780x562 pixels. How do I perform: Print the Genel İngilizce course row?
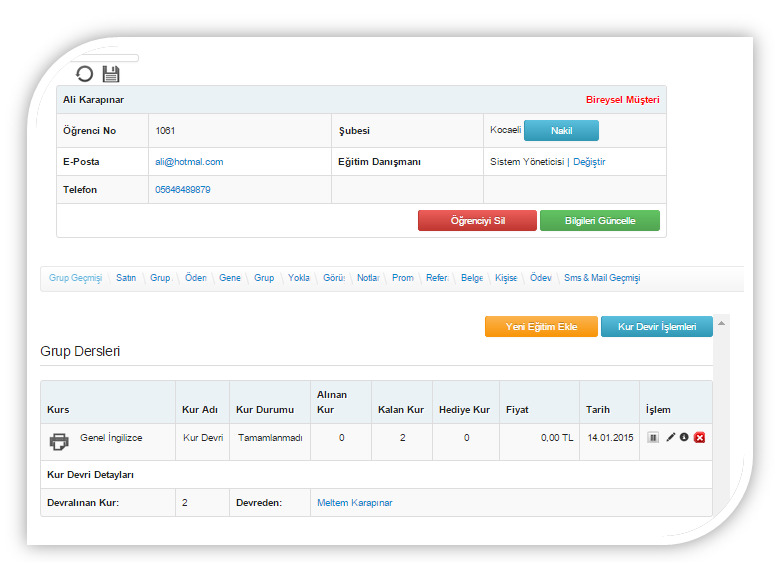click(60, 441)
